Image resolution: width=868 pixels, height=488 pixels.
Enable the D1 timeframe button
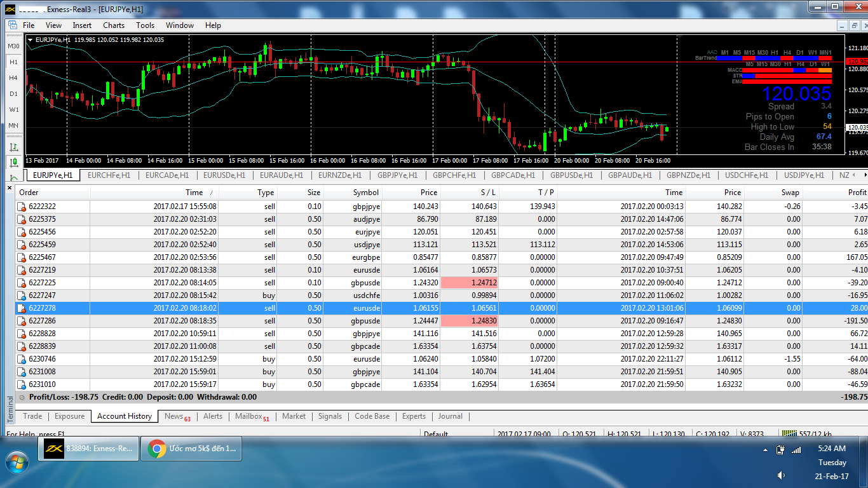pyautogui.click(x=13, y=93)
